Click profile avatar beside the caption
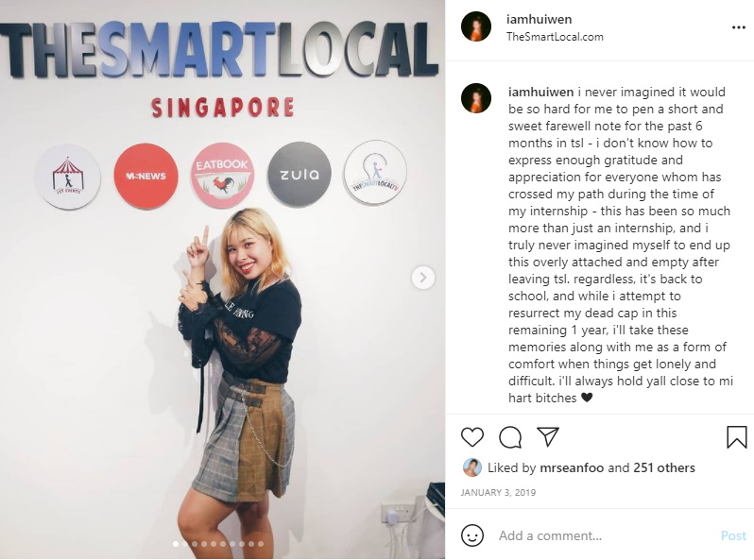The image size is (754, 560). pyautogui.click(x=476, y=98)
